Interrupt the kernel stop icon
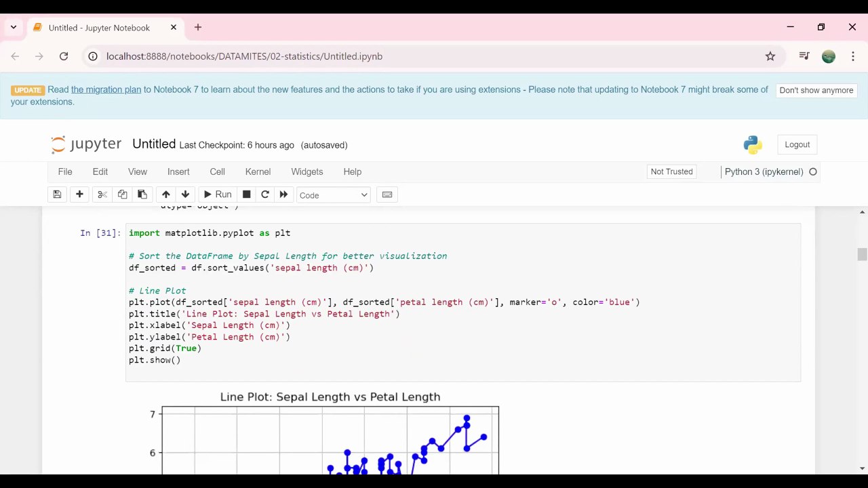Screen dimensions: 868x488 point(246,195)
